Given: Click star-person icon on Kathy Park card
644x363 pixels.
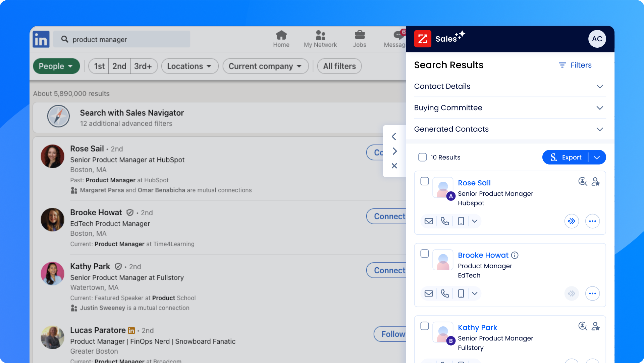Looking at the screenshot, I should [x=596, y=326].
